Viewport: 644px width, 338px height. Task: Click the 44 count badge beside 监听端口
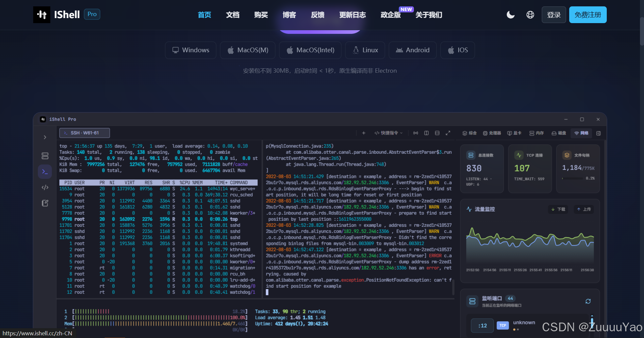[510, 298]
